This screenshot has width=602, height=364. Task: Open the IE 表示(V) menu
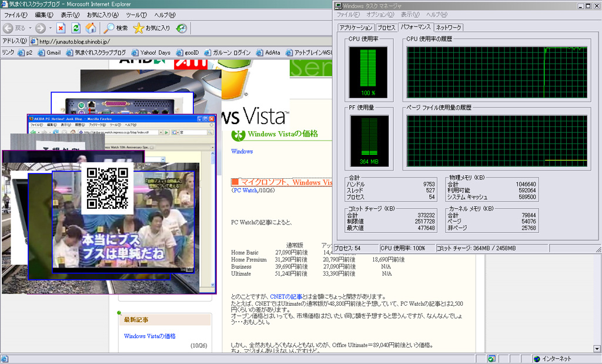point(70,15)
